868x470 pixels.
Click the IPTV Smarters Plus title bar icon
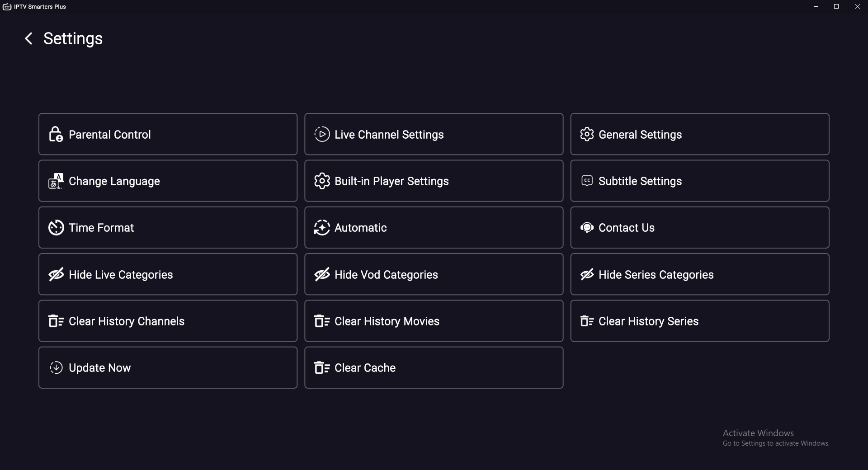pos(7,6)
